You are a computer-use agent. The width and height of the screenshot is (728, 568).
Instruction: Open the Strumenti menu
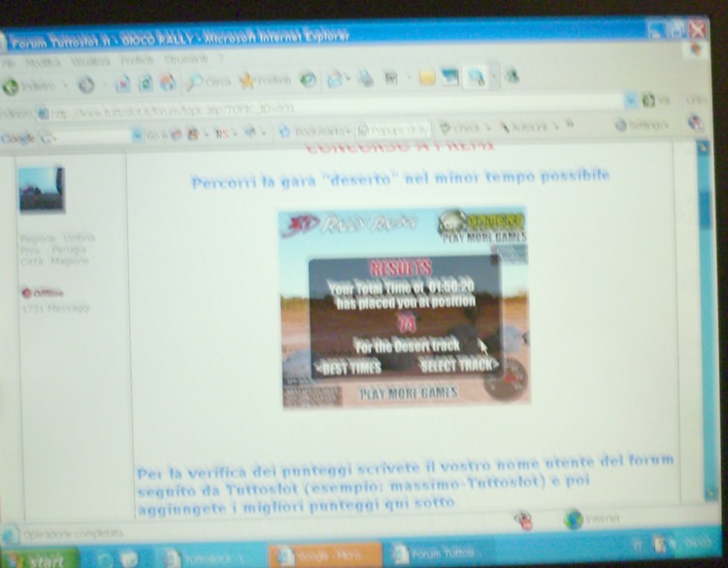pyautogui.click(x=186, y=60)
